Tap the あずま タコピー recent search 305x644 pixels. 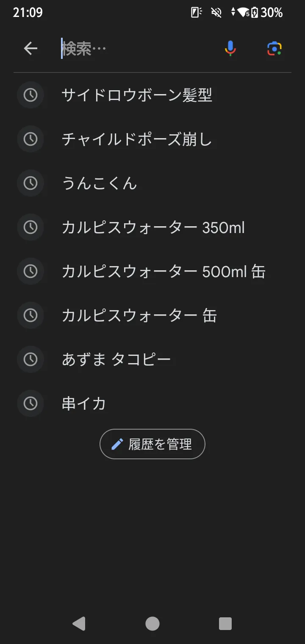click(116, 360)
